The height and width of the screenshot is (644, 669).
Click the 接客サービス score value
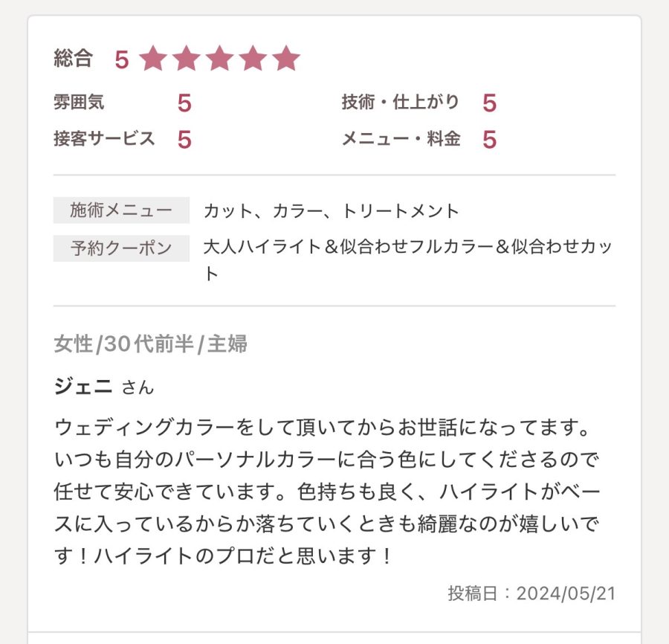(184, 140)
